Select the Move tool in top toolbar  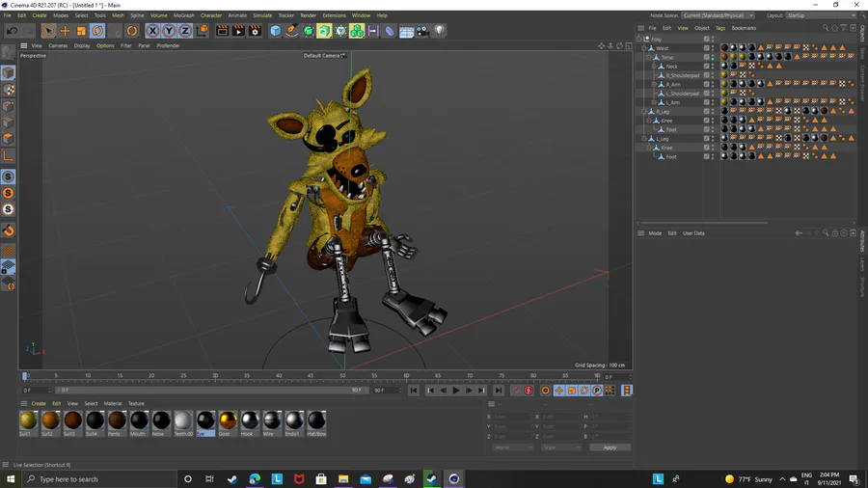click(65, 31)
